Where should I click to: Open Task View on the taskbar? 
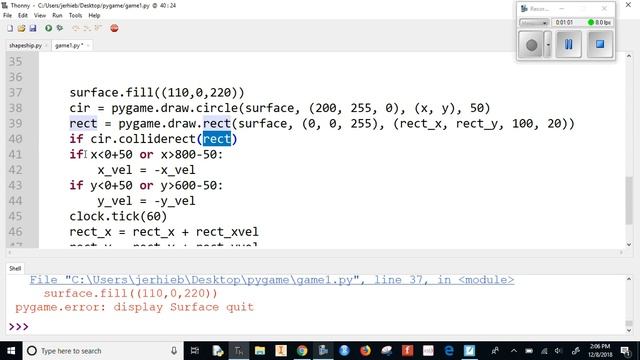coord(195,351)
